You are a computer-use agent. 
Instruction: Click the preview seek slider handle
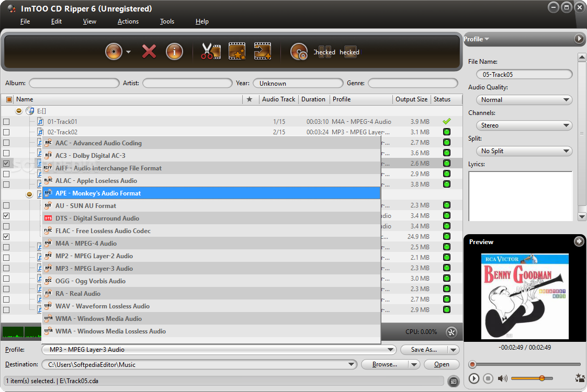[x=472, y=364]
